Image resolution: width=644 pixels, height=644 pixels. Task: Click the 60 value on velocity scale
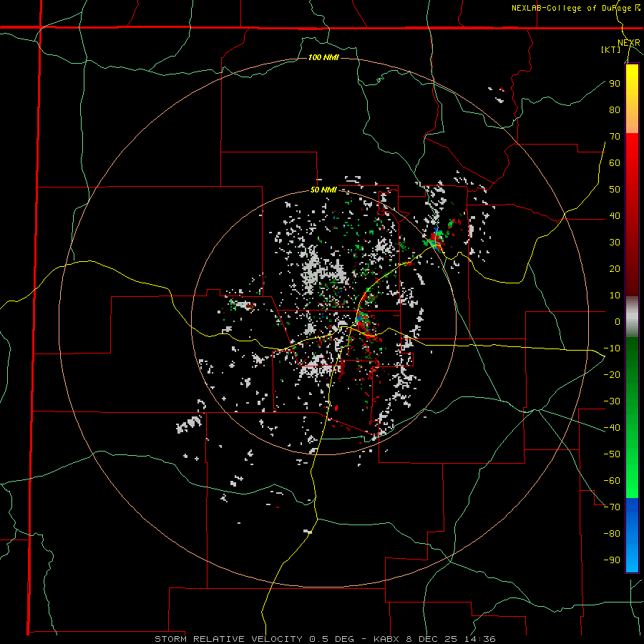[x=615, y=162]
